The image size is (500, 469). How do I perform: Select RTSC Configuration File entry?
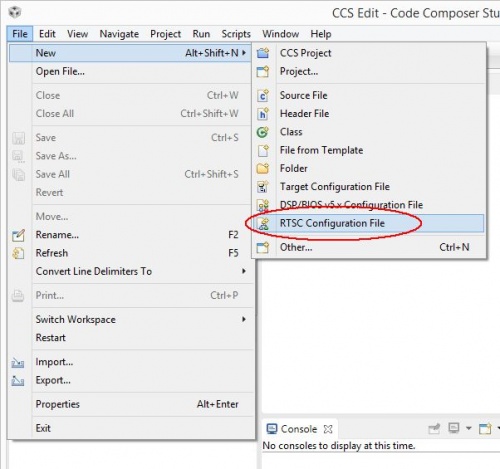coord(369,223)
